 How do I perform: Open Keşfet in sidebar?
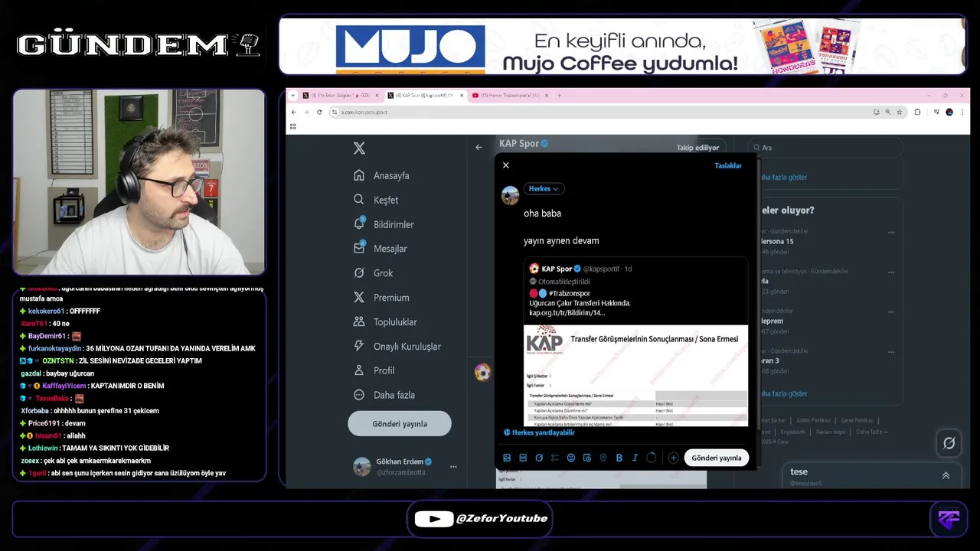pyautogui.click(x=376, y=200)
